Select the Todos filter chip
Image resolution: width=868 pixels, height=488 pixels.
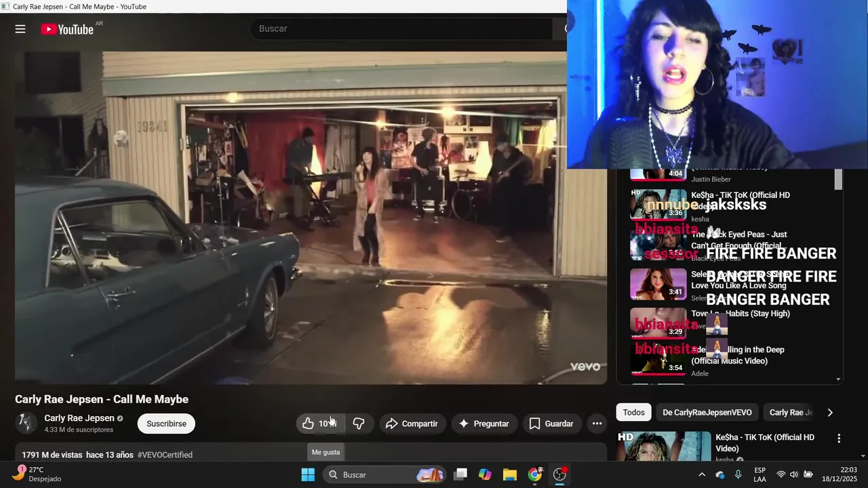tap(634, 412)
